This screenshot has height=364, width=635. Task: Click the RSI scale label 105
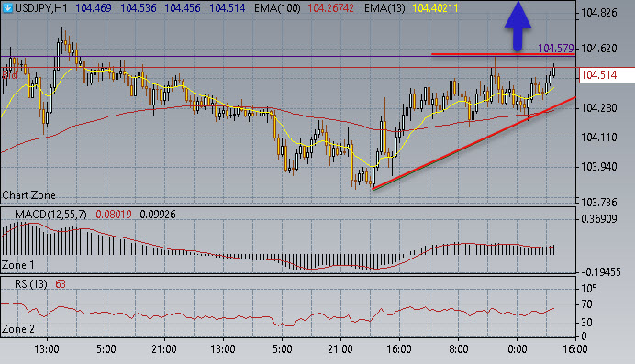(589, 289)
